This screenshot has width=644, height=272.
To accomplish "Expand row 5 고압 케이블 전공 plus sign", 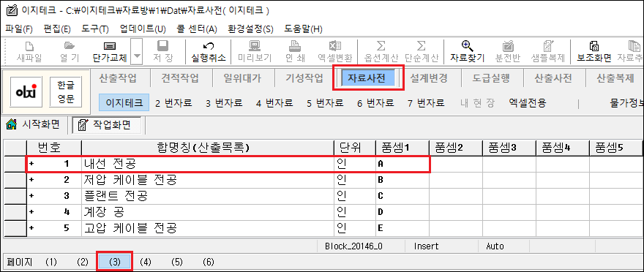I will coord(31,227).
